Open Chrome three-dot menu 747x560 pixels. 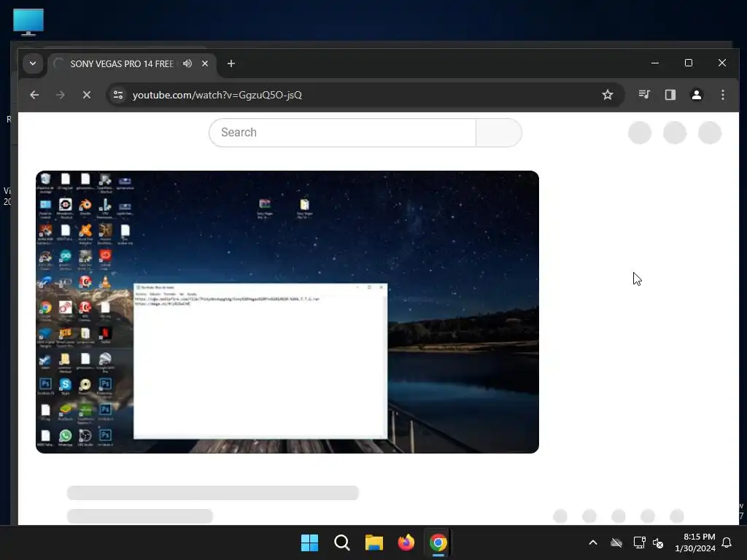(x=723, y=95)
